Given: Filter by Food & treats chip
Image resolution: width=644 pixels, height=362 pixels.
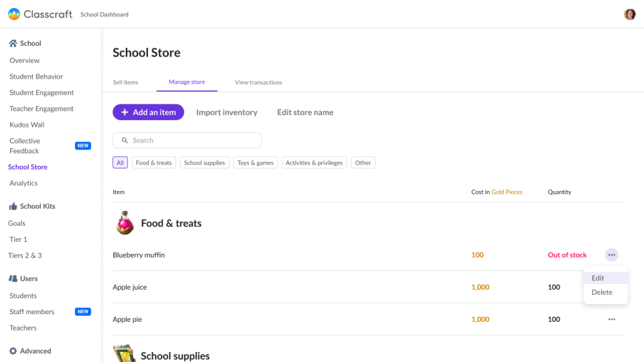Looking at the screenshot, I should click(153, 163).
